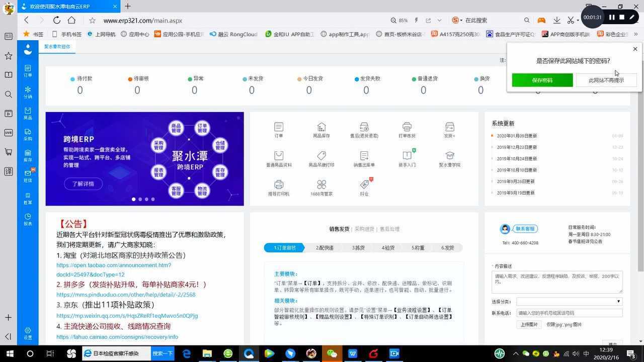Screen dimensions: 644x362
Task: Open the 商品 module in blue sidebar
Action: (28, 113)
